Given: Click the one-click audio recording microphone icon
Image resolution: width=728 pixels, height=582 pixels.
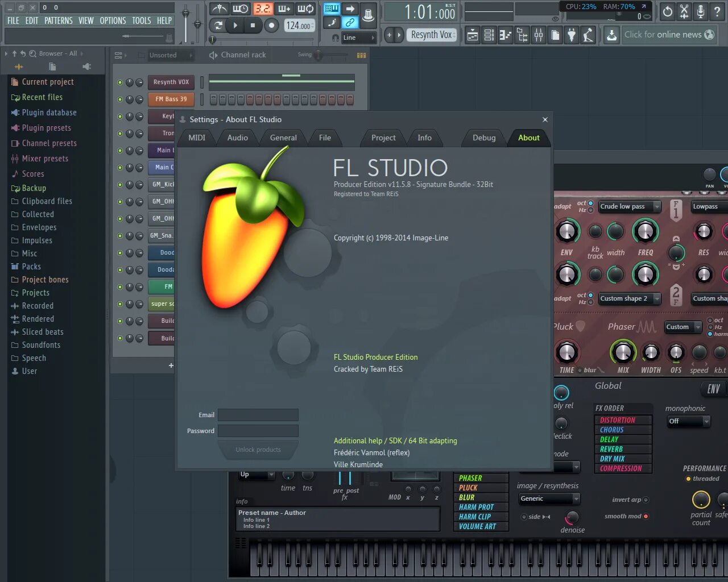Looking at the screenshot, I should (700, 12).
